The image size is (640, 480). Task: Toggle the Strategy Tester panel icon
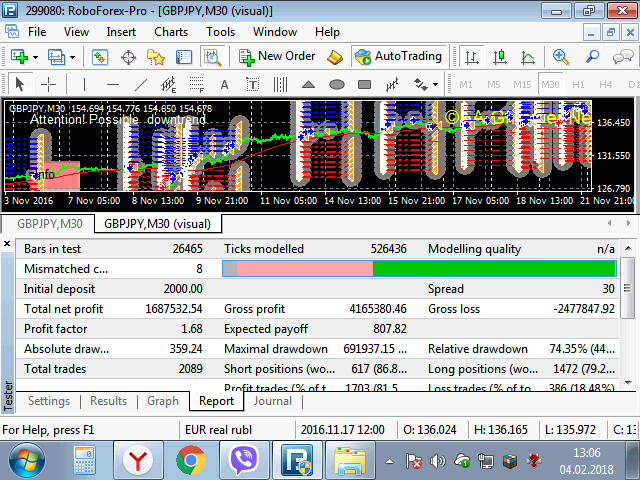(210, 57)
